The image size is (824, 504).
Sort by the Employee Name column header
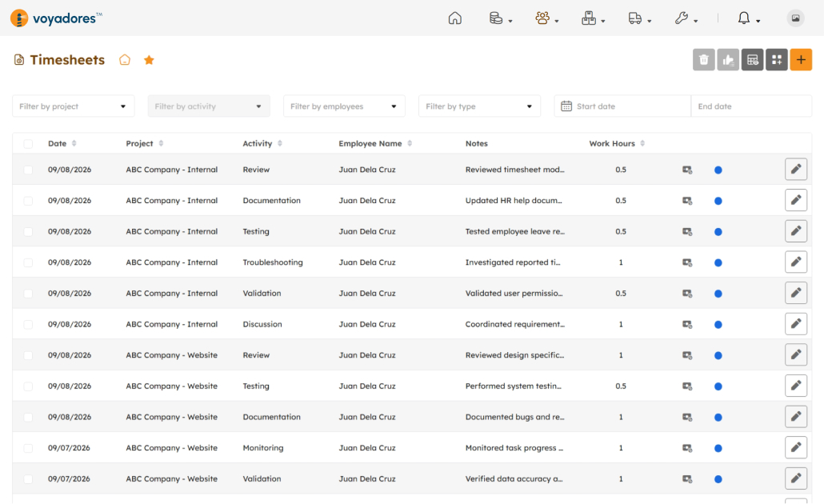(375, 143)
